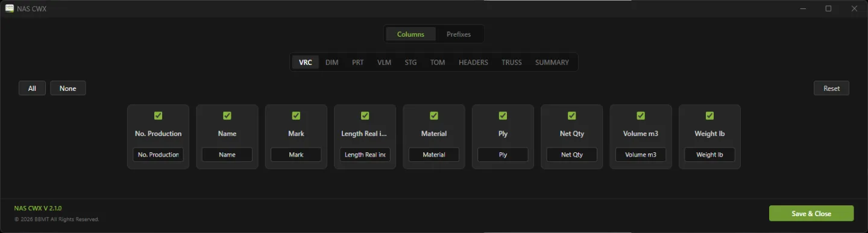This screenshot has height=233, width=868.
Task: Select the TRUSS tab
Action: point(512,63)
